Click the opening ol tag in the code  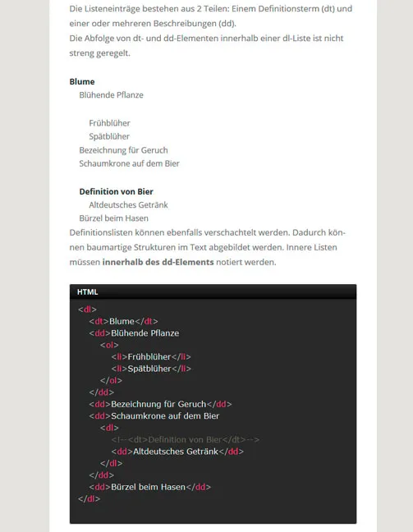[x=109, y=345]
